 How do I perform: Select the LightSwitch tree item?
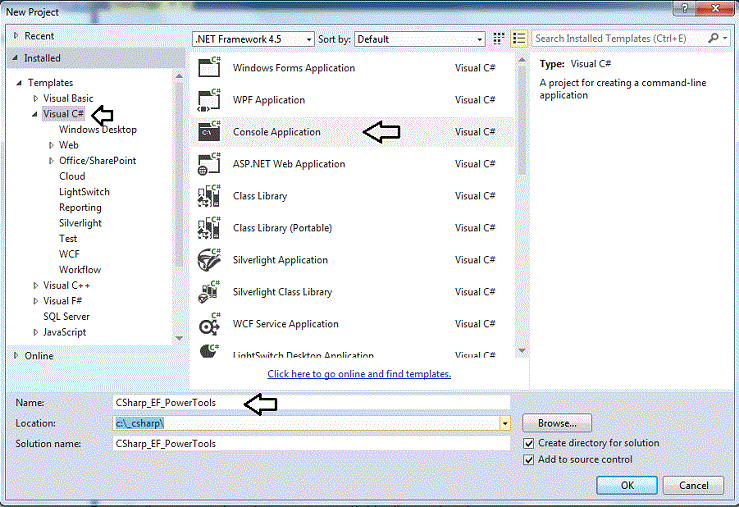84,192
